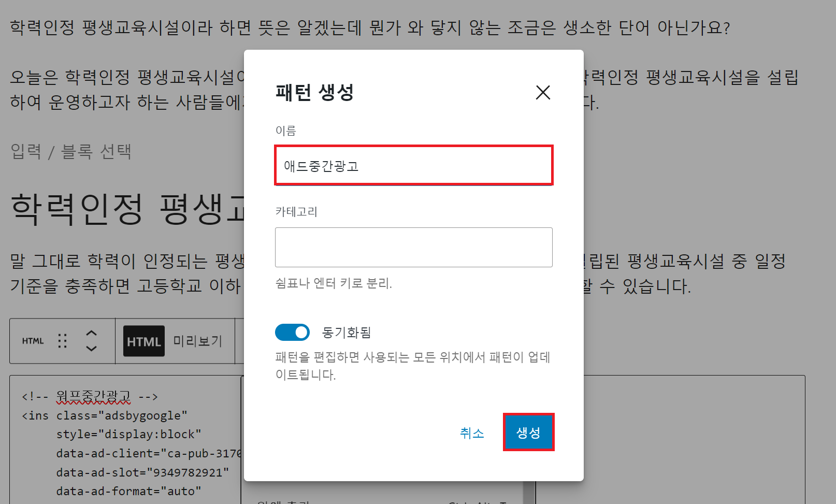Close the 패턴 생성 dialog with the X icon
The height and width of the screenshot is (504, 836).
pyautogui.click(x=543, y=93)
